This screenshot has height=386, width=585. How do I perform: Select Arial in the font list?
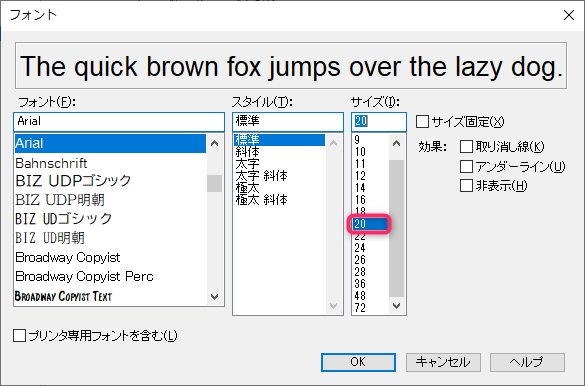110,143
